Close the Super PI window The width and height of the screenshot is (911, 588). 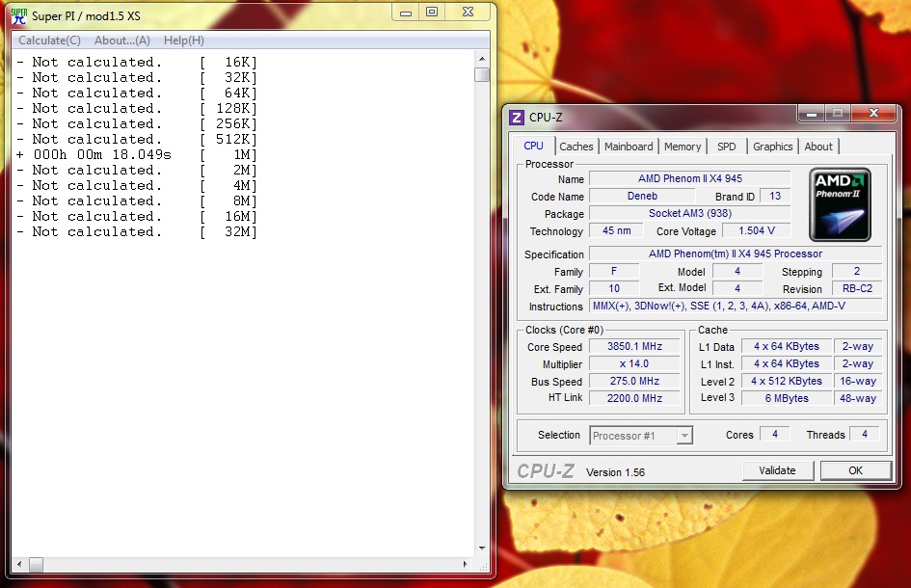[x=469, y=13]
